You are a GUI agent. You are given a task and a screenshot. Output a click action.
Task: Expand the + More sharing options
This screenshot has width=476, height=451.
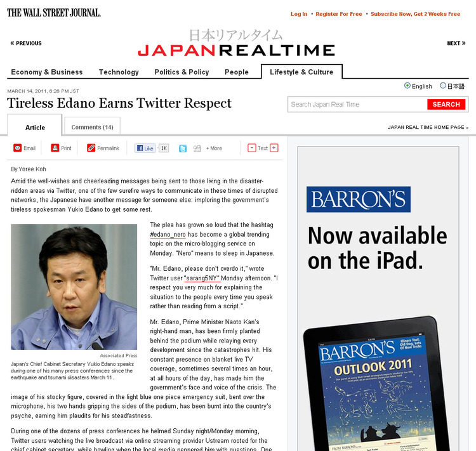[214, 148]
